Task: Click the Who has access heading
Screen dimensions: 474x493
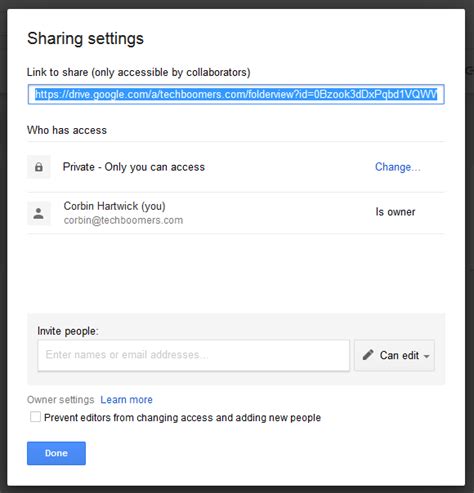Action: click(x=67, y=130)
